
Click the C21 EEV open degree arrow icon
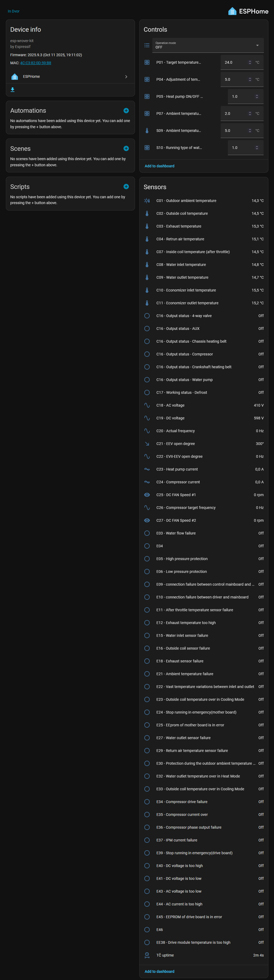(x=147, y=444)
